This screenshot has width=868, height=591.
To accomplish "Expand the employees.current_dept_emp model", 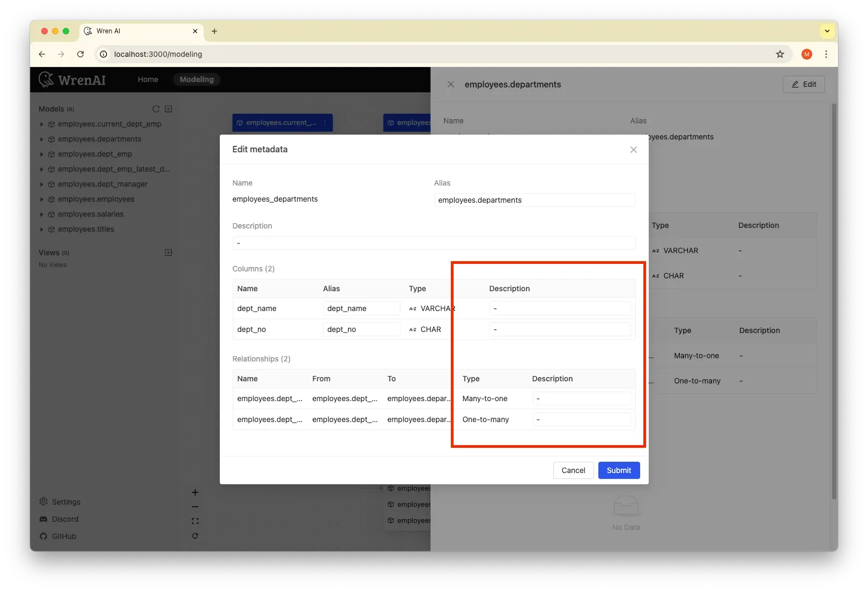I will (42, 124).
